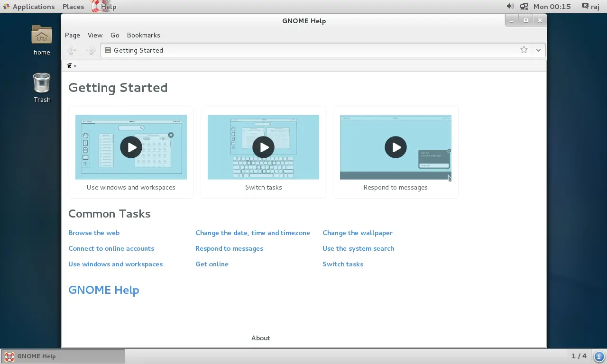Open the Page menu
This screenshot has height=364, width=607.
pos(73,35)
